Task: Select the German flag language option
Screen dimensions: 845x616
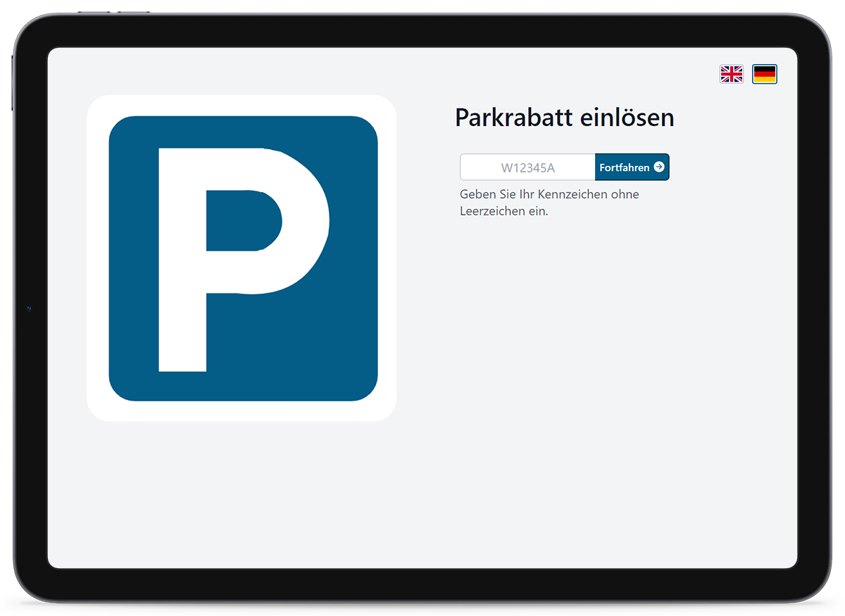Action: click(x=764, y=74)
